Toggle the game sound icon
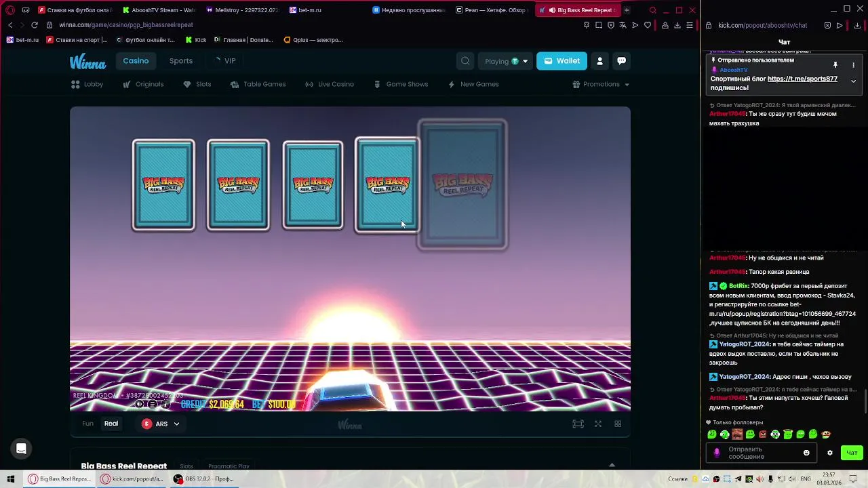The width and height of the screenshot is (868, 488). 140,404
